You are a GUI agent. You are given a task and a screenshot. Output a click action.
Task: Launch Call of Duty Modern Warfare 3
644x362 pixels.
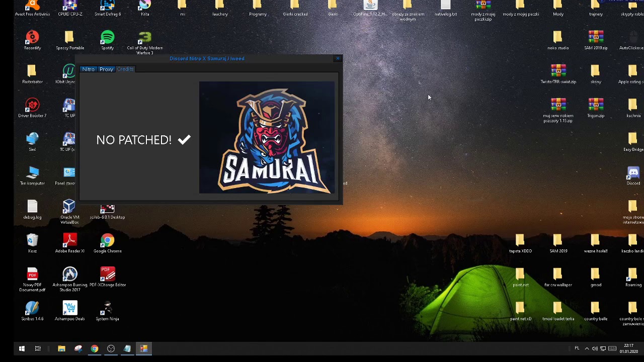click(x=145, y=43)
